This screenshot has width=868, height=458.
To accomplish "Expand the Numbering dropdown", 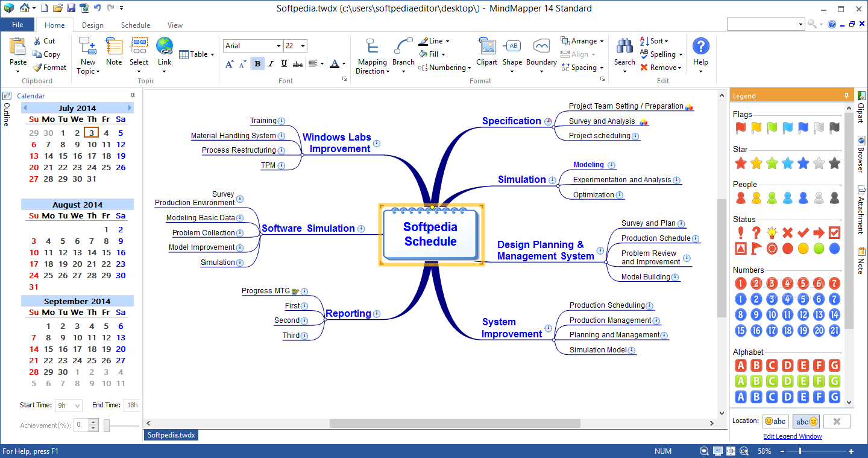I will (469, 68).
